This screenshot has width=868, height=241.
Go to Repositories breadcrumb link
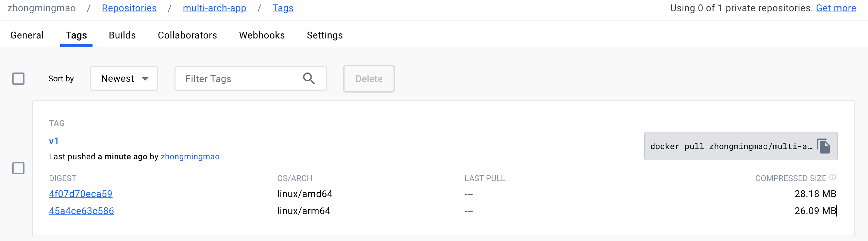coord(129,8)
